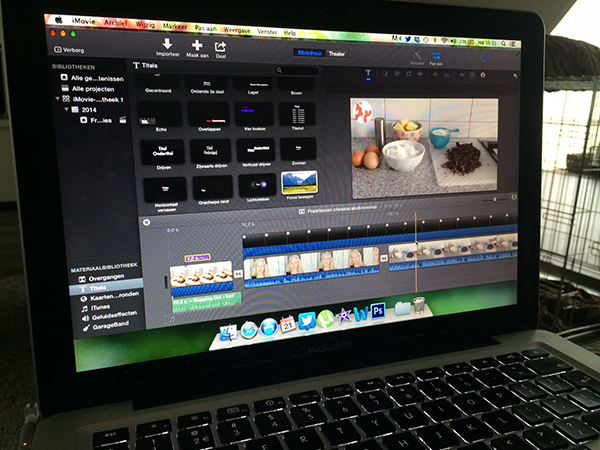
Task: Open Finder from the Dock
Action: coord(229,332)
